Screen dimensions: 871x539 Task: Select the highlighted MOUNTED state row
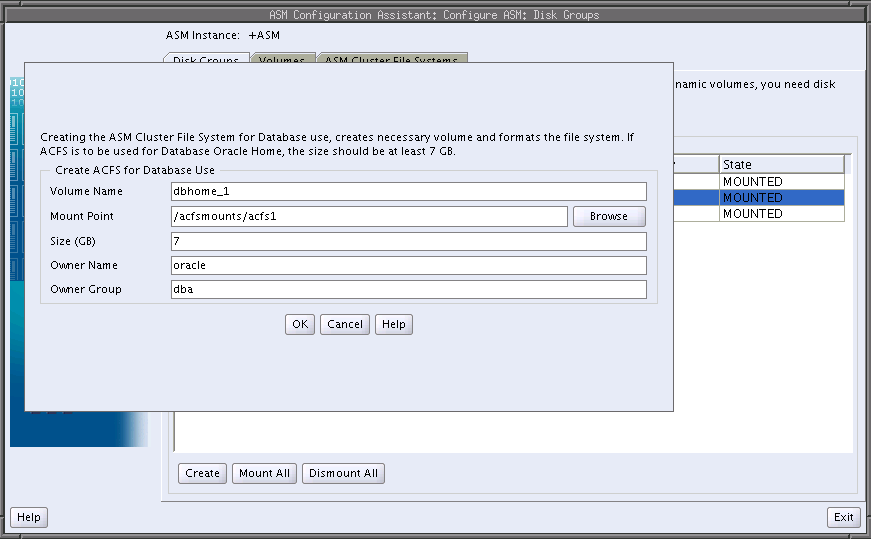point(782,198)
